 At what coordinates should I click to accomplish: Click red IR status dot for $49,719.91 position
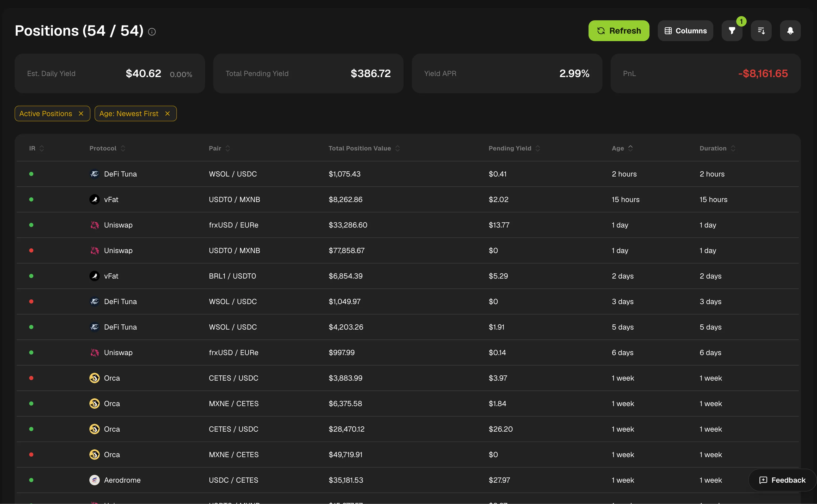click(x=31, y=455)
